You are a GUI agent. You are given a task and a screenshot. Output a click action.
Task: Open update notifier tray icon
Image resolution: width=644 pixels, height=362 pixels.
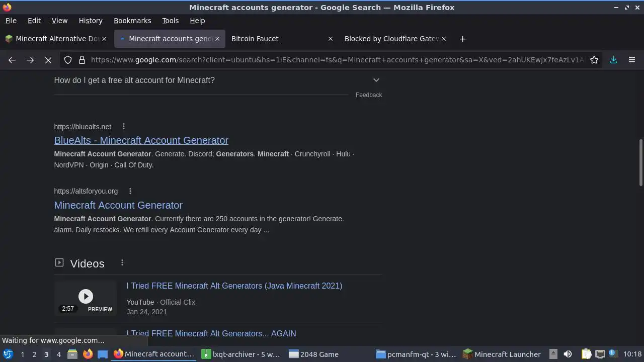pyautogui.click(x=613, y=354)
